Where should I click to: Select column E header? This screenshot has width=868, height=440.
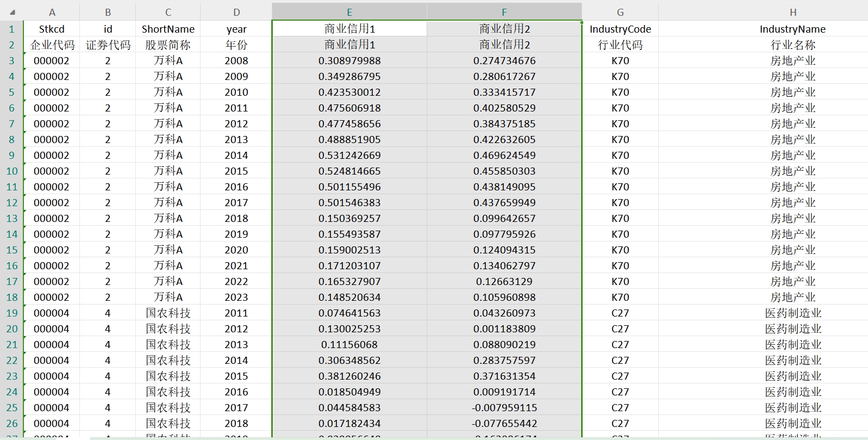(x=349, y=12)
